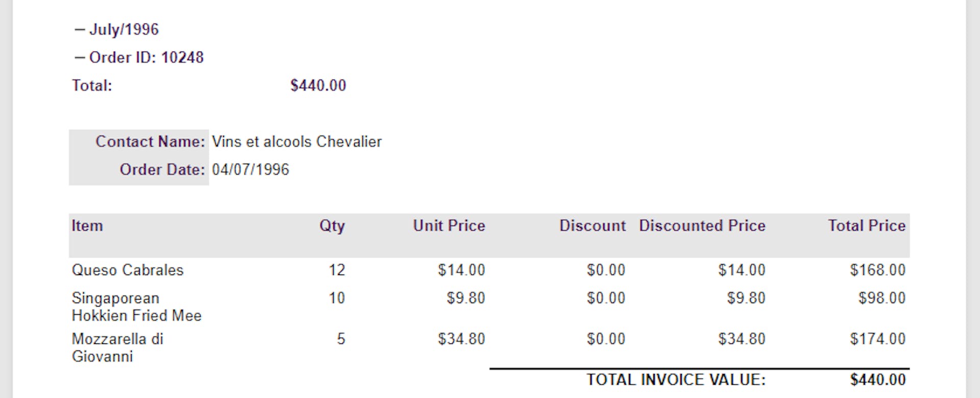The height and width of the screenshot is (398, 980).
Task: Select the $98.00 total price cell
Action: (881, 298)
